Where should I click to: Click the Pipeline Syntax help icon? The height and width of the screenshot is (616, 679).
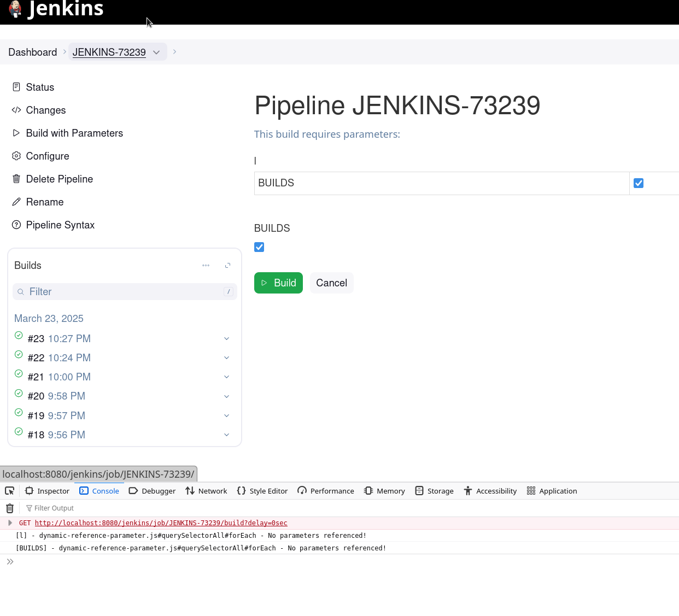click(x=16, y=225)
